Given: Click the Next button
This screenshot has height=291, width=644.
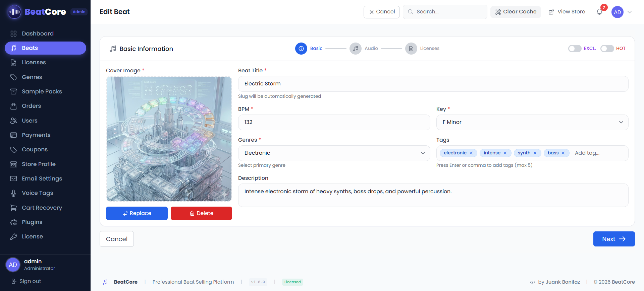Looking at the screenshot, I should coord(613,239).
